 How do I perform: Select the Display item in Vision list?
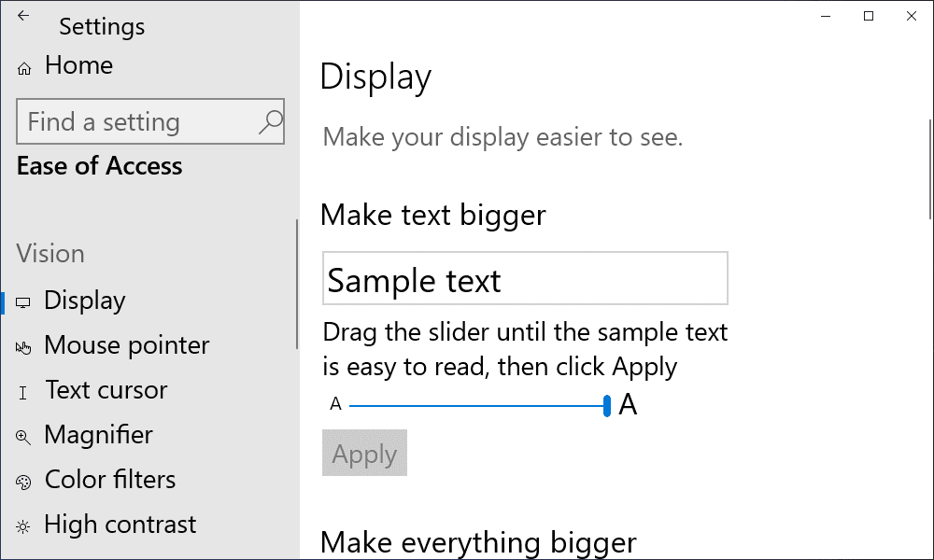click(84, 301)
